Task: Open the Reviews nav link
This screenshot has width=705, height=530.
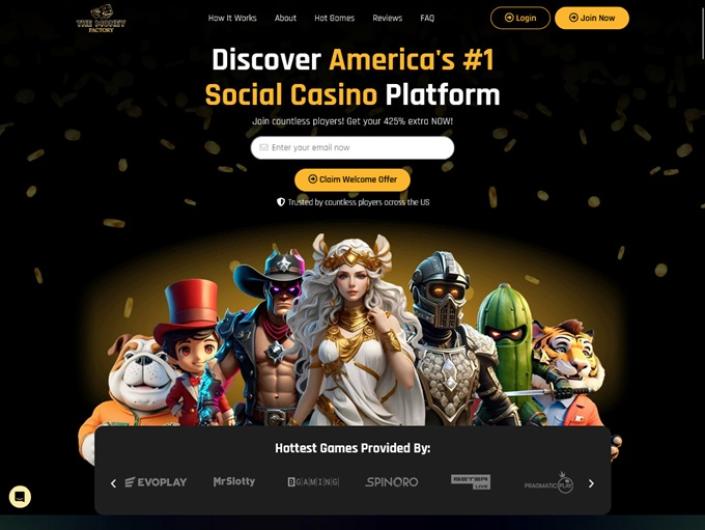Action: (387, 18)
